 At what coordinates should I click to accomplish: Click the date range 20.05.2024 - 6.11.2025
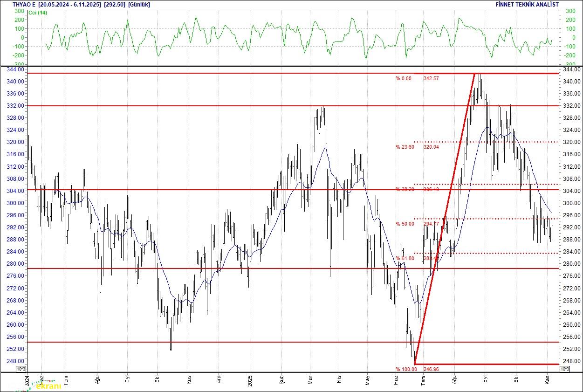[70, 4]
